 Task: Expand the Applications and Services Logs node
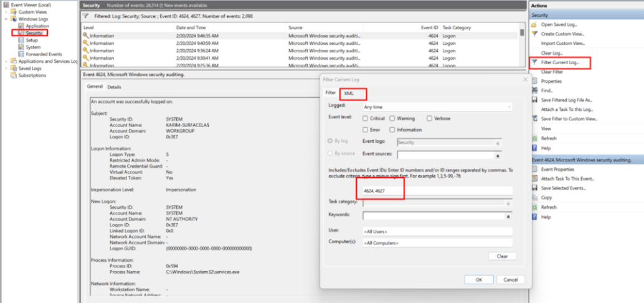tap(6, 61)
